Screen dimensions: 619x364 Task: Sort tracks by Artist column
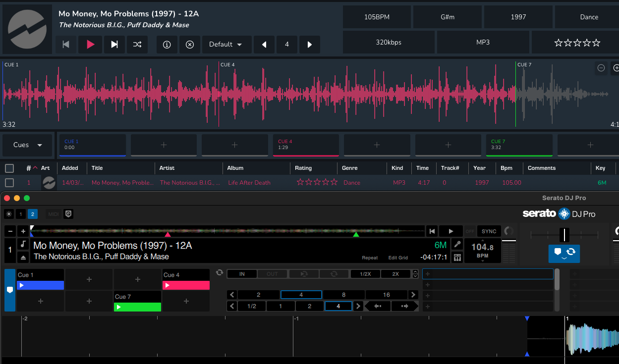tap(167, 168)
